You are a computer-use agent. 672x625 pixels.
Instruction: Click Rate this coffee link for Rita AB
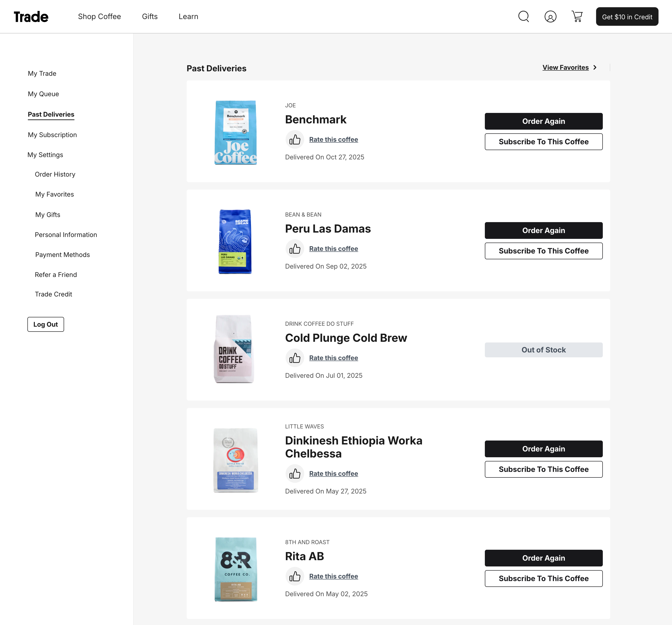pos(333,576)
